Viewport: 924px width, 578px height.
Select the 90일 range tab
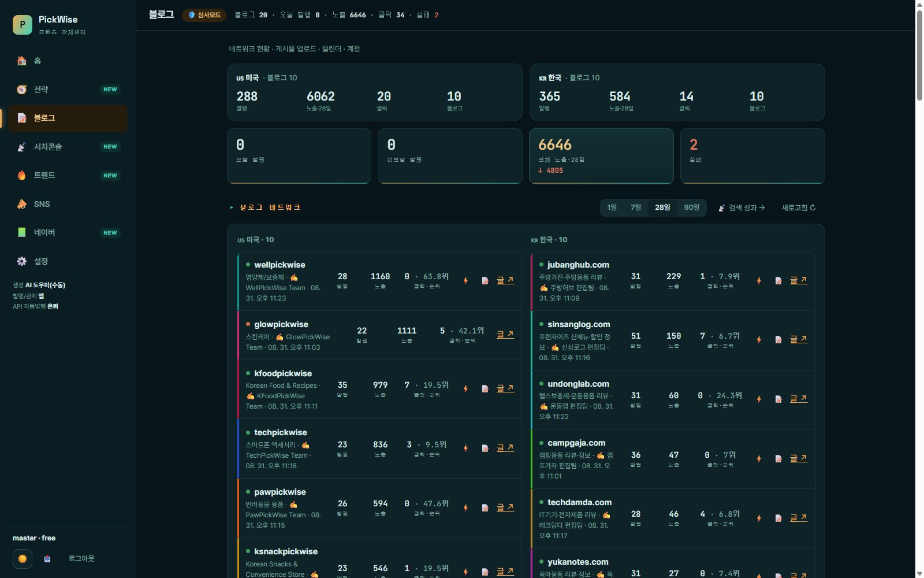691,208
